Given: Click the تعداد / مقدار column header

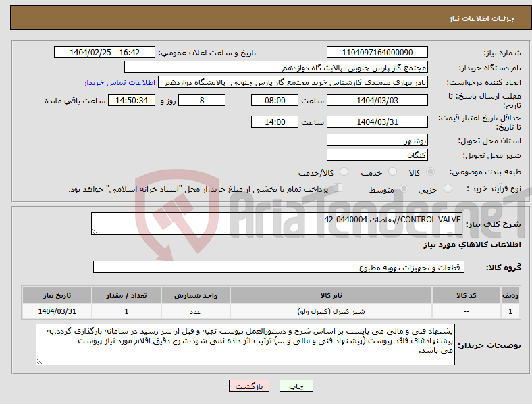Looking at the screenshot, I should coord(126,295).
